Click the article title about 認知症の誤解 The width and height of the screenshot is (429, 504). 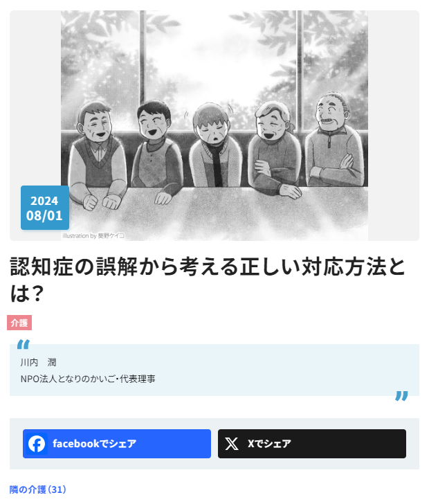[x=208, y=280]
